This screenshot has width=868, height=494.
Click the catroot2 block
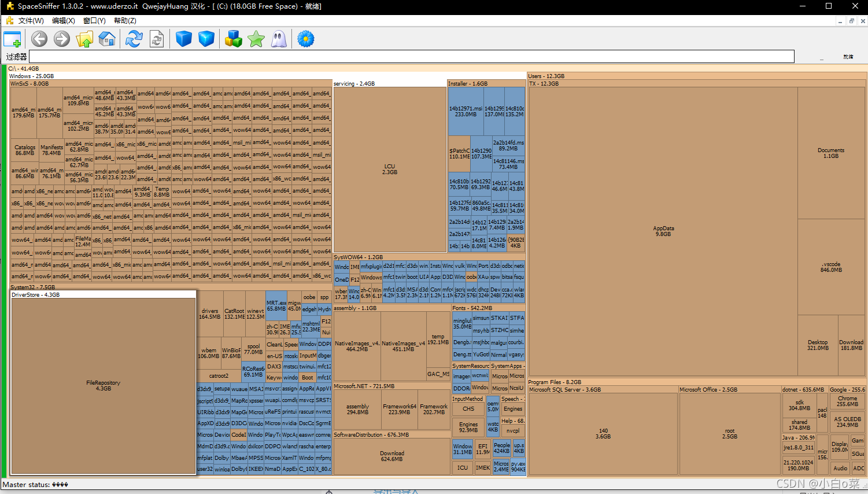(x=219, y=375)
